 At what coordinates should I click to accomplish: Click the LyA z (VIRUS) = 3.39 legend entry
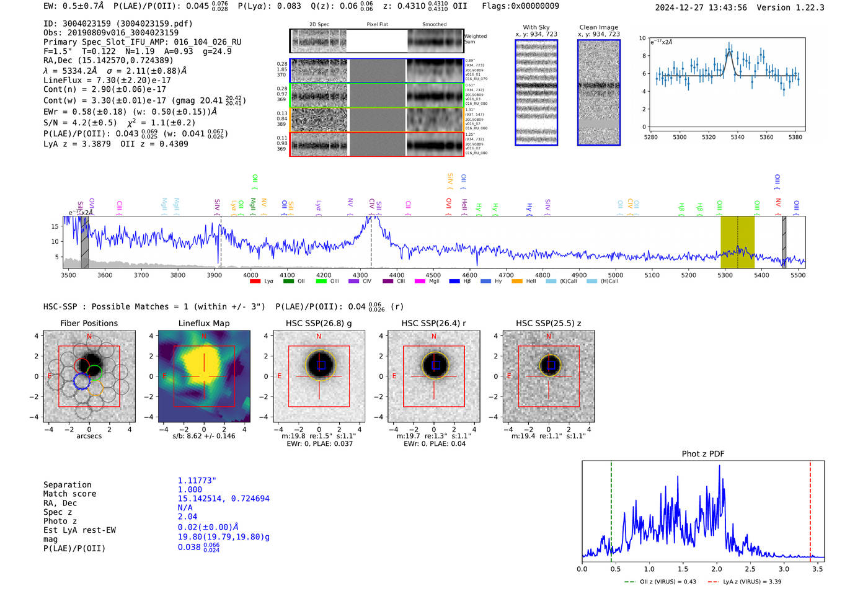(744, 582)
